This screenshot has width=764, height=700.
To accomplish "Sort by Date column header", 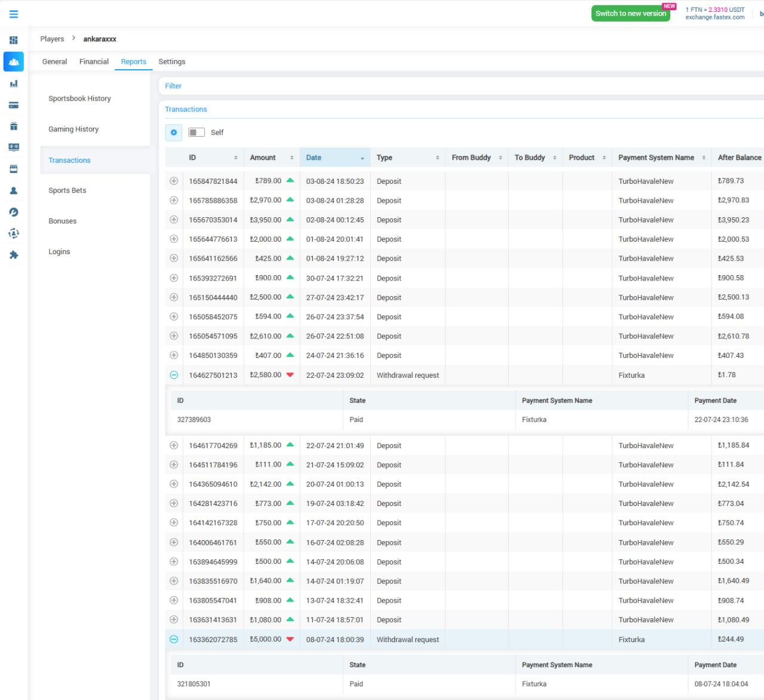I will click(x=335, y=158).
